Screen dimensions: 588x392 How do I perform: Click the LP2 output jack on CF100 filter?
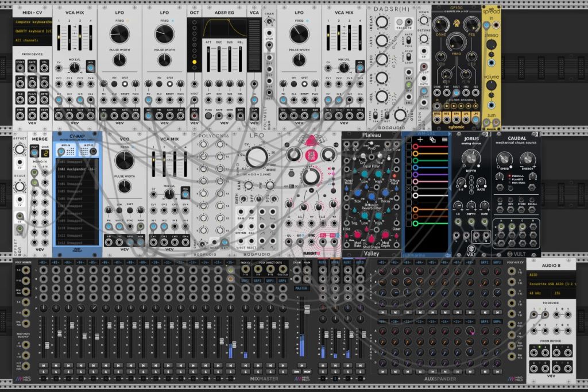(466, 120)
